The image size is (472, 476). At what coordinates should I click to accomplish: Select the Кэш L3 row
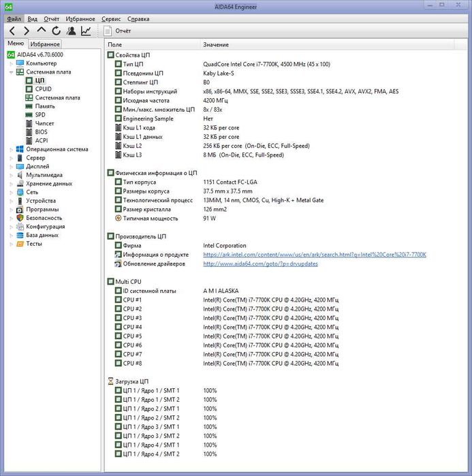pos(285,155)
